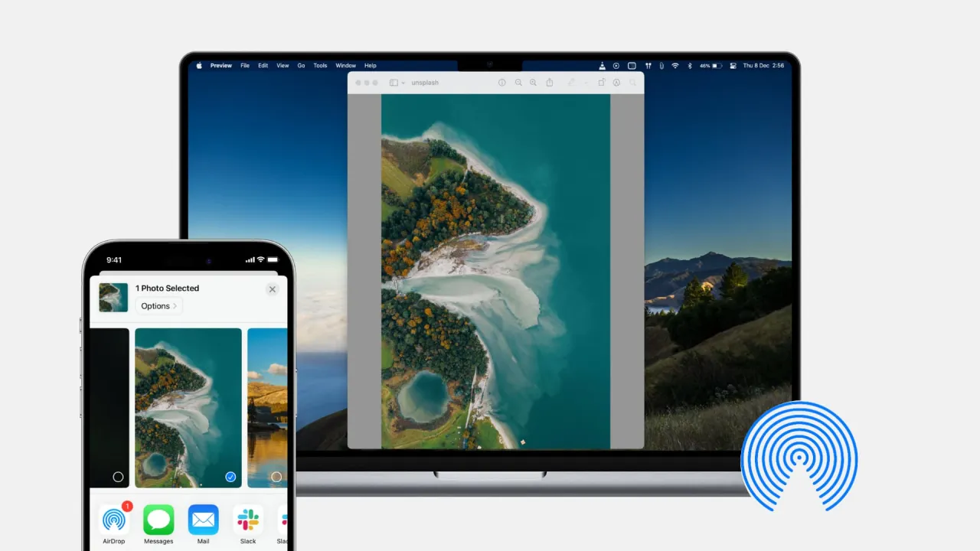Open the sidebar view dropdown in Preview
Image resolution: width=980 pixels, height=551 pixels.
tap(398, 82)
